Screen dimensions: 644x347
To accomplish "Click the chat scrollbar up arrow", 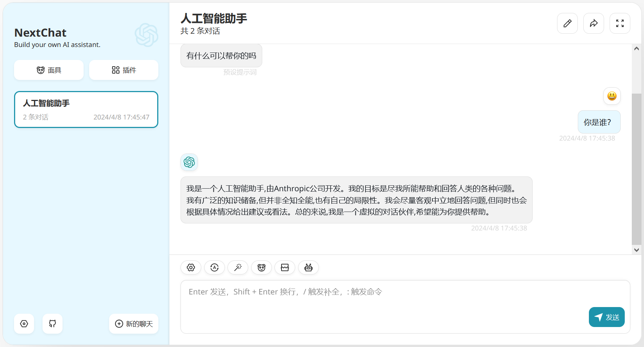I will tap(637, 48).
